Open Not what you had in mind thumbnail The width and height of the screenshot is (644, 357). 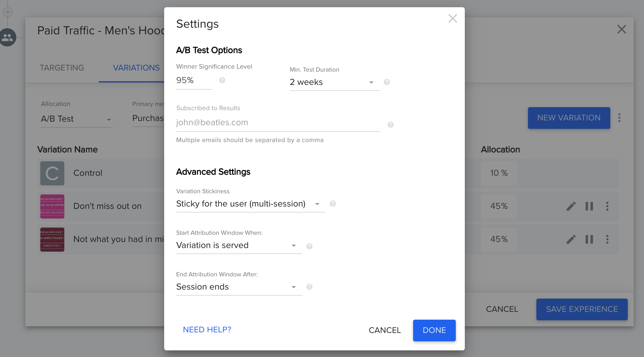click(x=52, y=240)
